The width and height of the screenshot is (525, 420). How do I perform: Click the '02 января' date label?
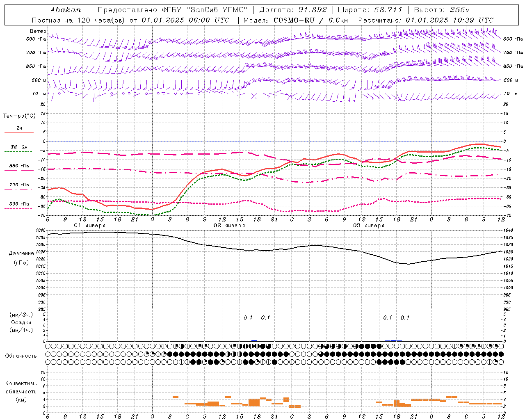point(229,226)
